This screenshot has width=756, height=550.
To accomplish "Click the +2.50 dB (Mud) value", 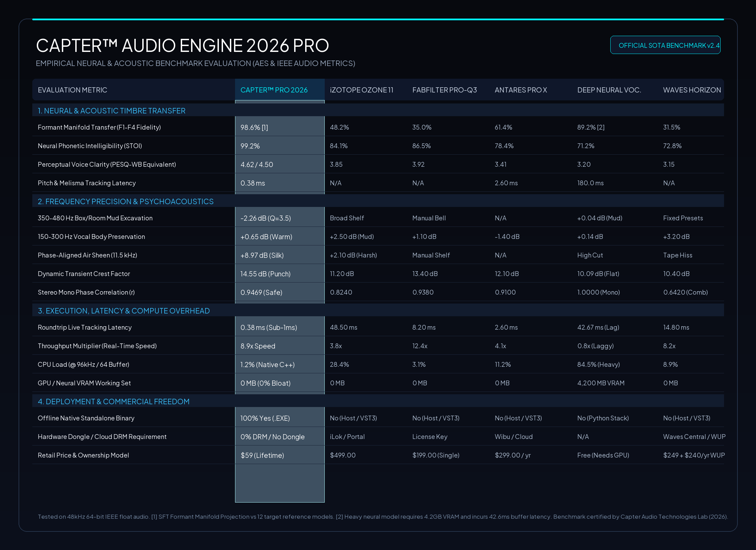I will (352, 236).
